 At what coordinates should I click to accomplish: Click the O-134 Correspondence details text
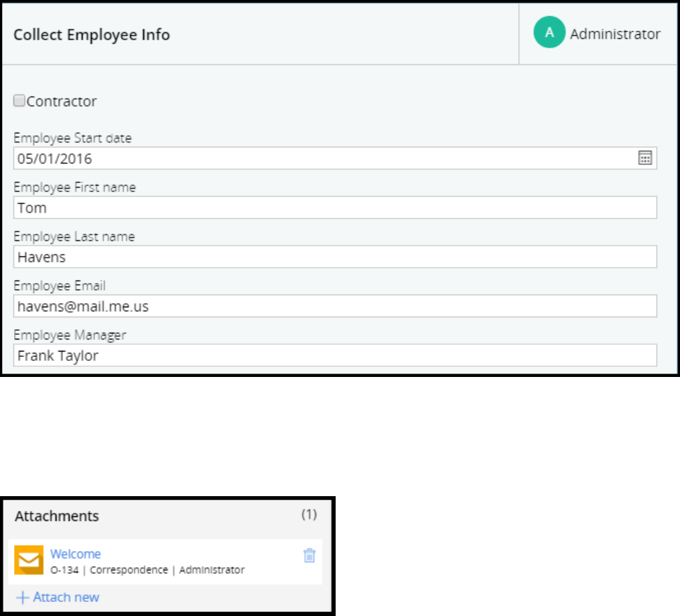click(147, 570)
